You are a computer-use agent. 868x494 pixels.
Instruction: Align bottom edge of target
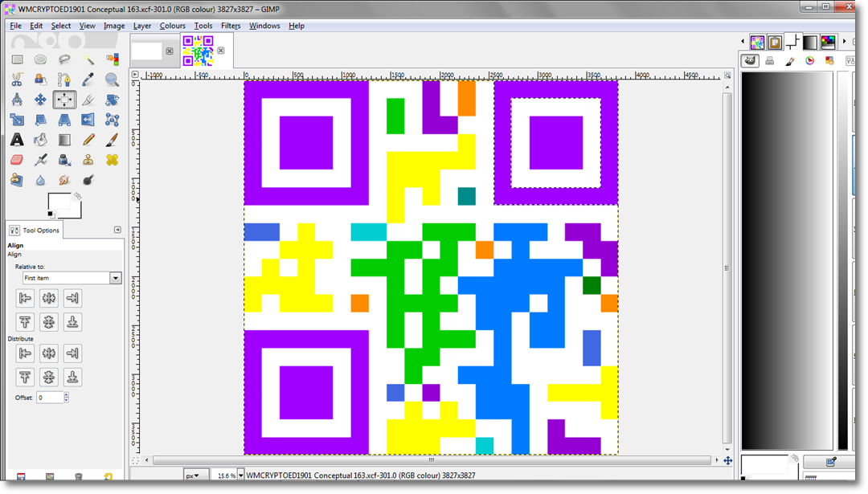72,322
